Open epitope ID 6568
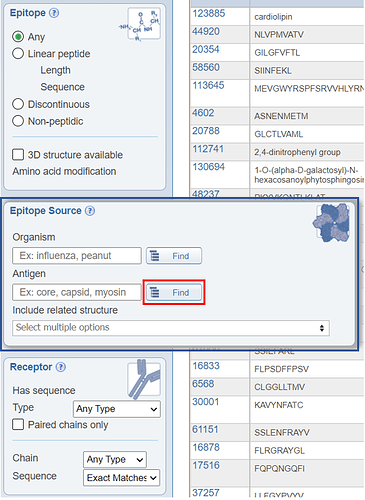Image resolution: width=365 pixels, height=500 pixels. click(203, 384)
